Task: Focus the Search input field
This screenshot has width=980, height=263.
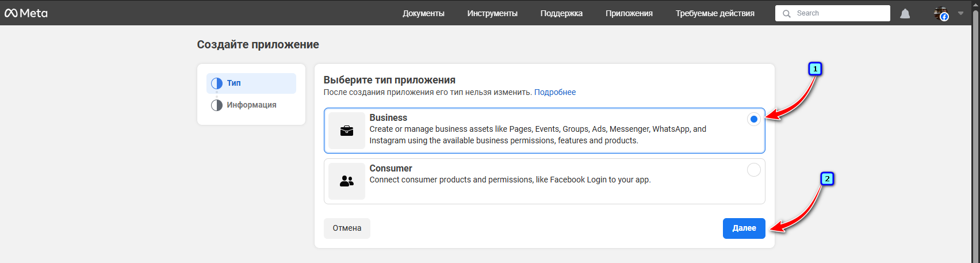Action: click(x=832, y=13)
